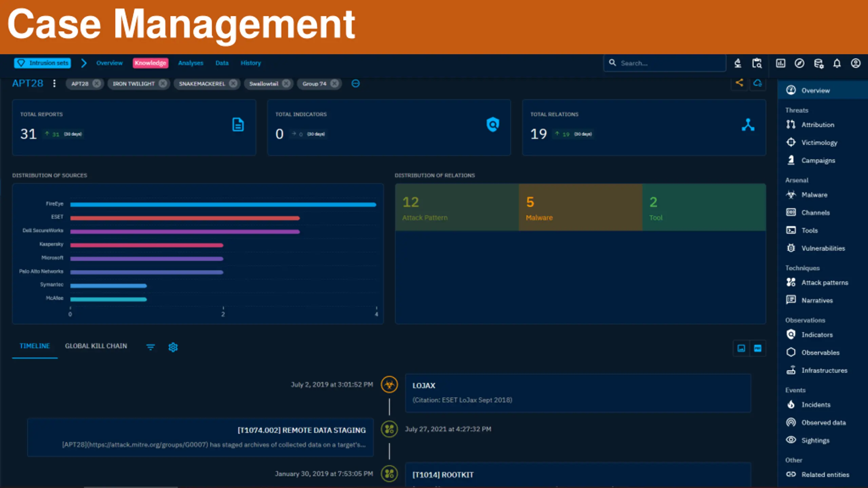
Task: Select the 5 Malware tile
Action: (x=580, y=207)
